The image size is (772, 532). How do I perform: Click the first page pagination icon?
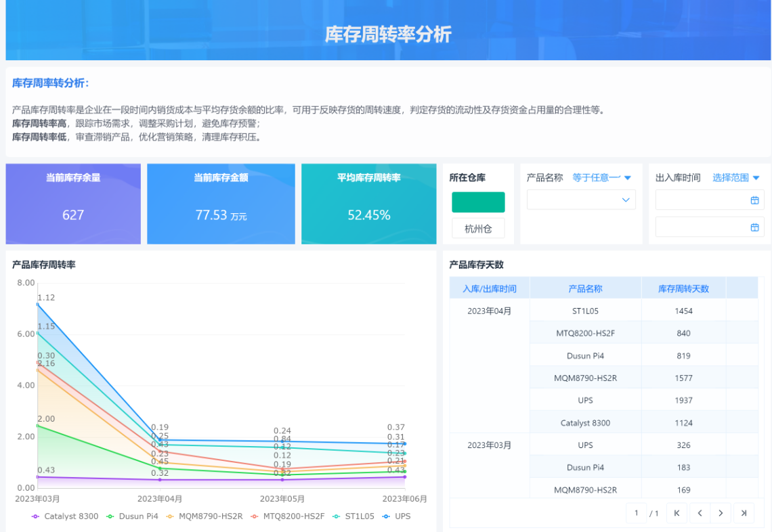coord(677,513)
